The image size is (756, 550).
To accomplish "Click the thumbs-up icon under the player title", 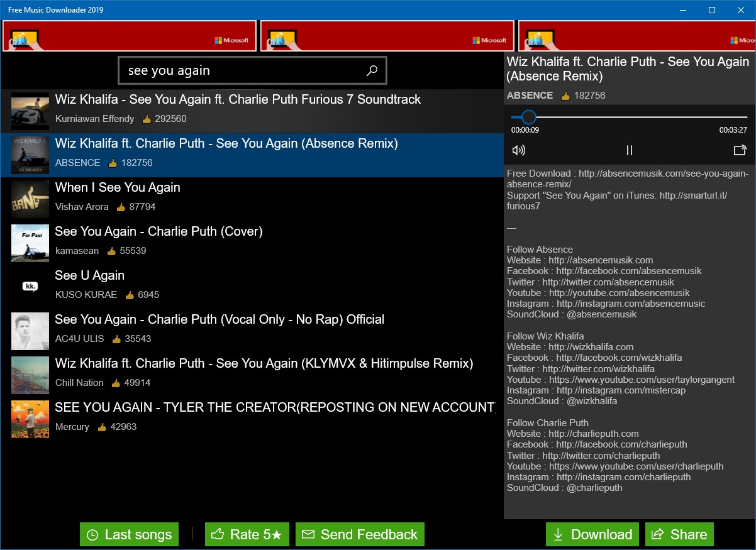I will click(565, 96).
